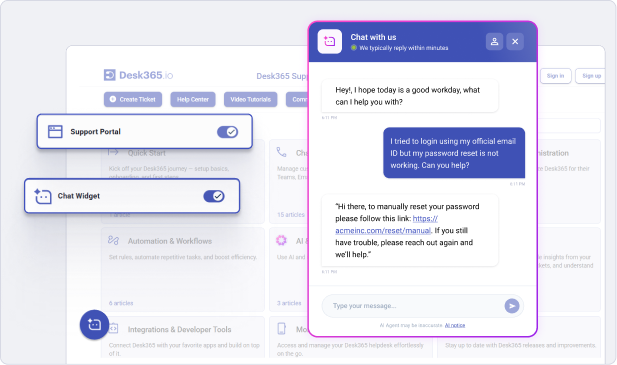Send message with the arrow icon
This screenshot has width=617, height=365.
512,306
